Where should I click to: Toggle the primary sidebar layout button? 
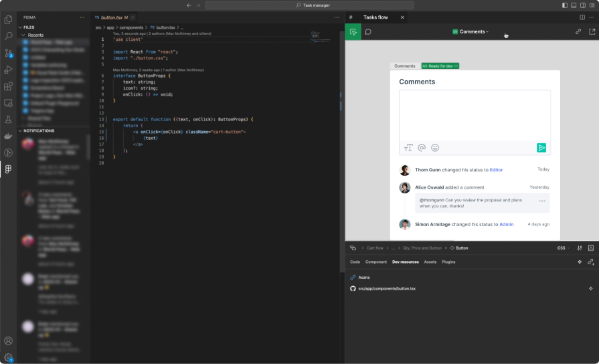[565, 5]
